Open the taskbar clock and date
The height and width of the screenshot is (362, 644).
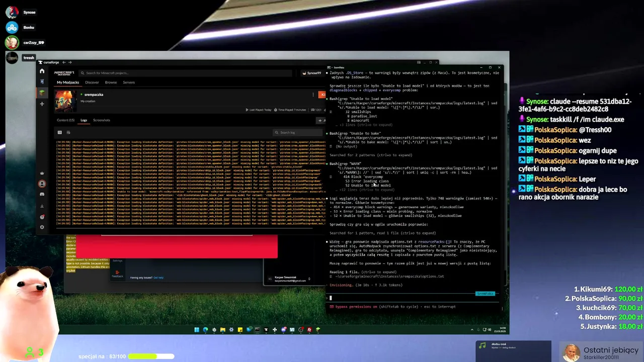click(x=500, y=330)
